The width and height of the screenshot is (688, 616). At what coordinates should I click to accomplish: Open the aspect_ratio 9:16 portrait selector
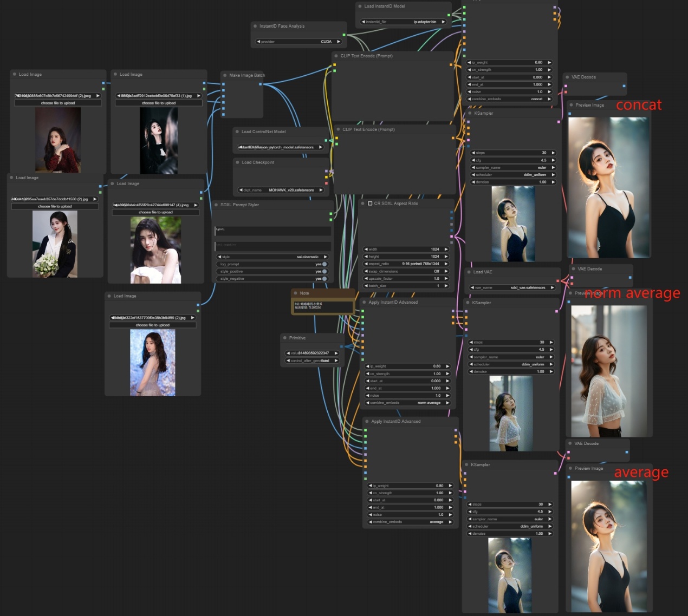coord(406,264)
